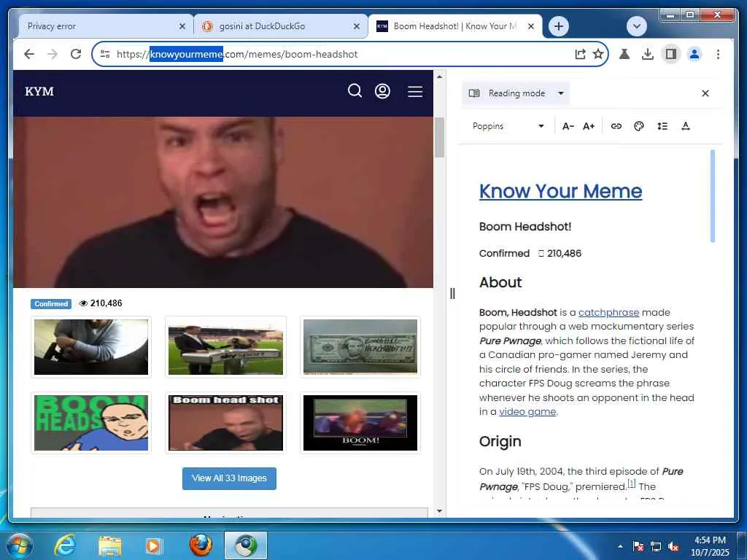Click the forward navigation arrow

(x=53, y=54)
